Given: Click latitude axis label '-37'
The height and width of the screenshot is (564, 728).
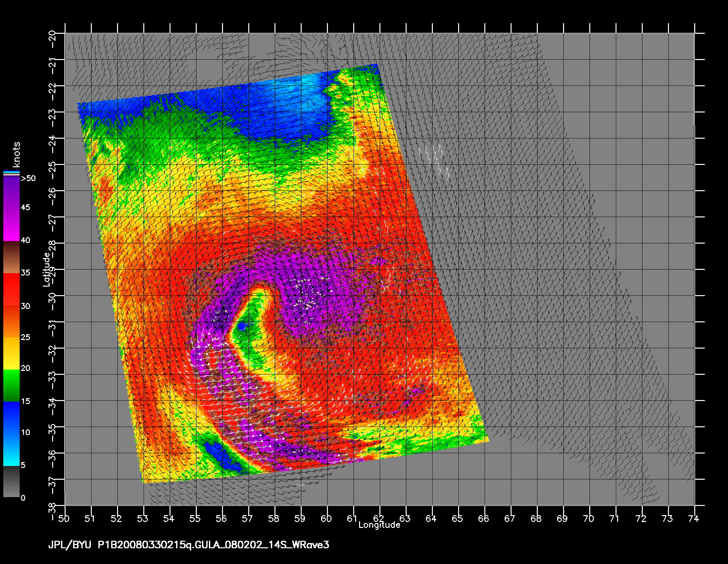Looking at the screenshot, I should [x=52, y=485].
